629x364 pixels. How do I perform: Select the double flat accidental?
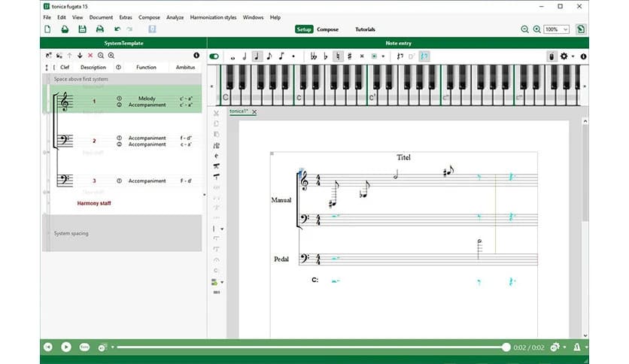(313, 56)
